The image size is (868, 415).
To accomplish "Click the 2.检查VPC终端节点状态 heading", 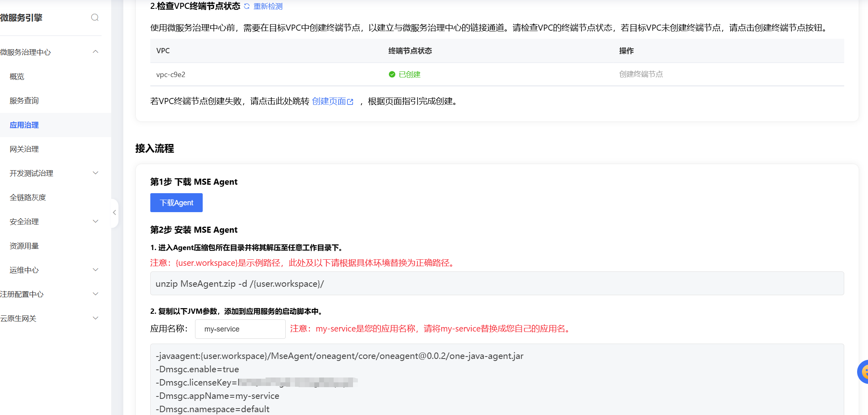I will pyautogui.click(x=195, y=6).
